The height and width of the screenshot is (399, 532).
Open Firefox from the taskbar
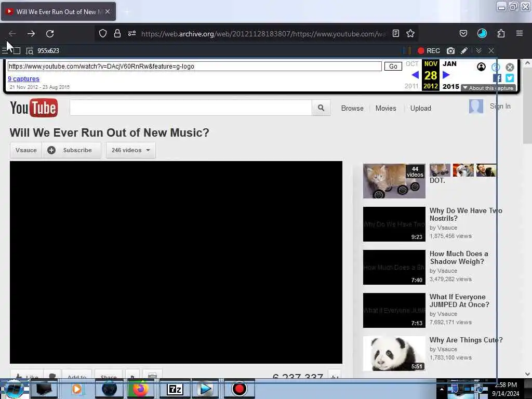click(x=141, y=389)
